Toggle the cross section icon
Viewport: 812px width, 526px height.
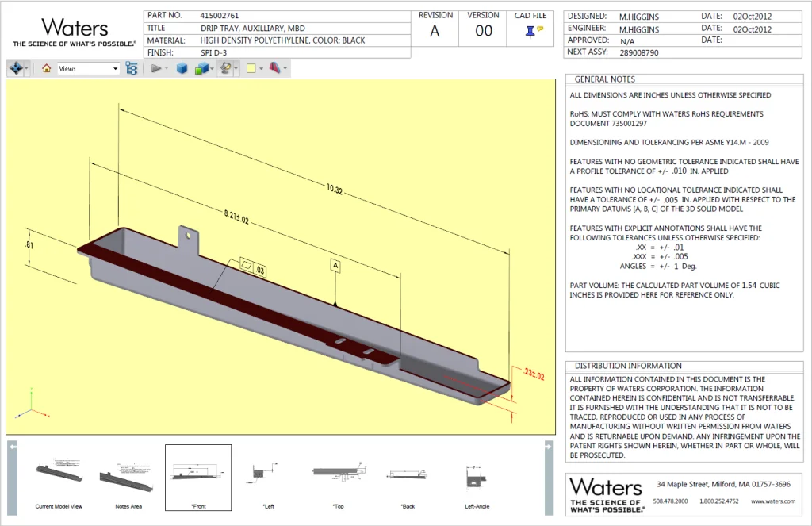coord(274,69)
